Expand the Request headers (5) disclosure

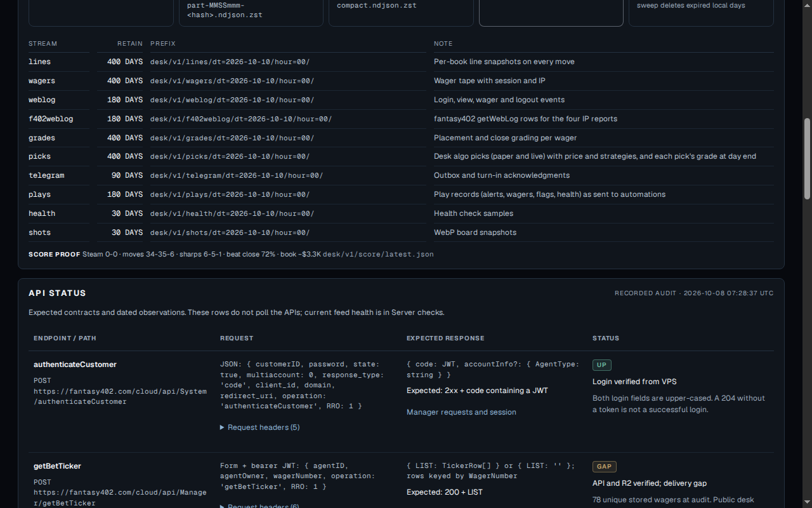click(x=259, y=427)
